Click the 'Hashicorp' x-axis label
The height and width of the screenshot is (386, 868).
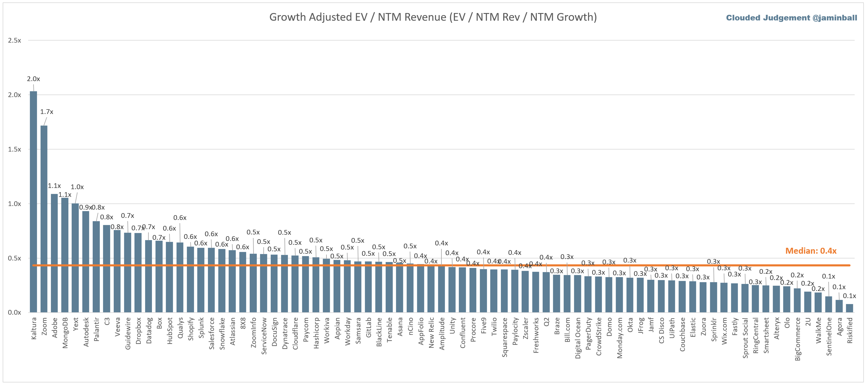[x=316, y=333]
